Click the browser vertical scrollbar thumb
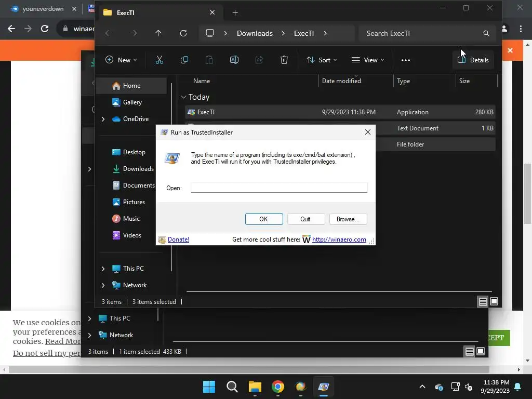The width and height of the screenshot is (532, 399). [x=527, y=193]
